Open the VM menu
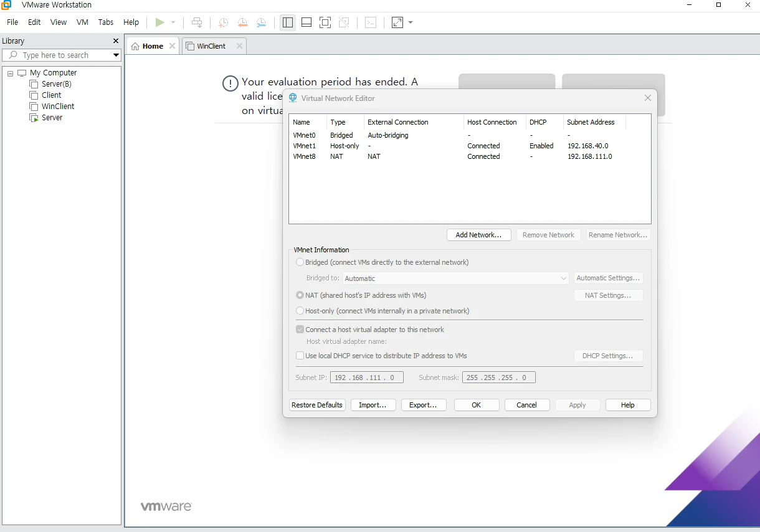Screen dimensions: 760x532 point(82,22)
